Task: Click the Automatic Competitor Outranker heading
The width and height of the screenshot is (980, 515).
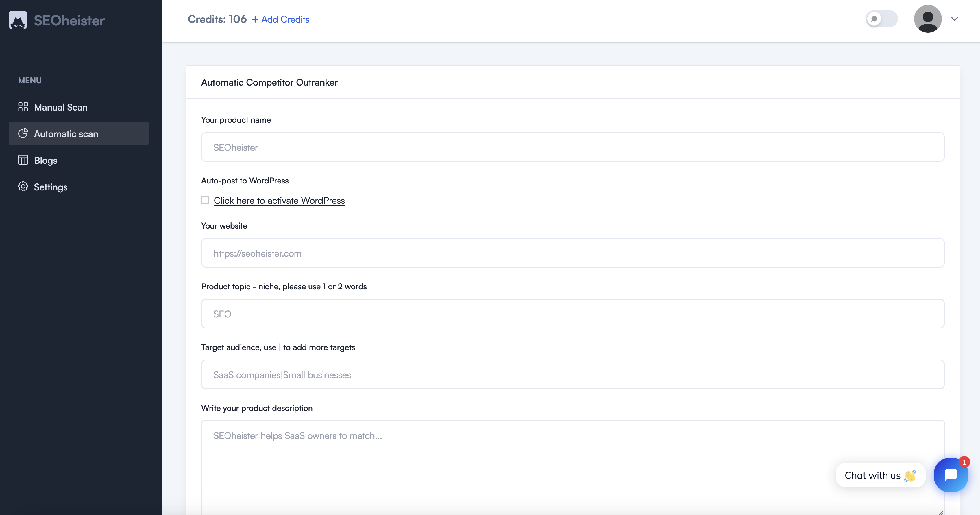Action: (269, 82)
